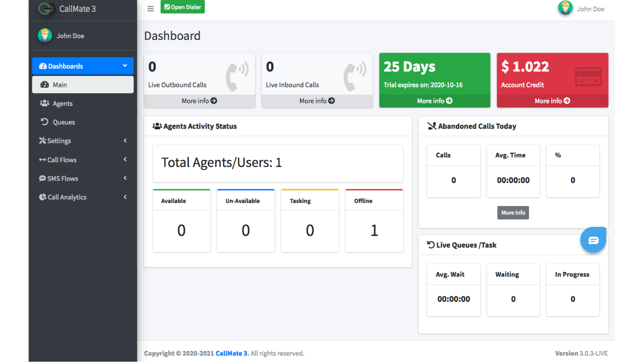Image resolution: width=644 pixels, height=362 pixels.
Task: Click the Open Dialer button
Action: pyautogui.click(x=182, y=7)
